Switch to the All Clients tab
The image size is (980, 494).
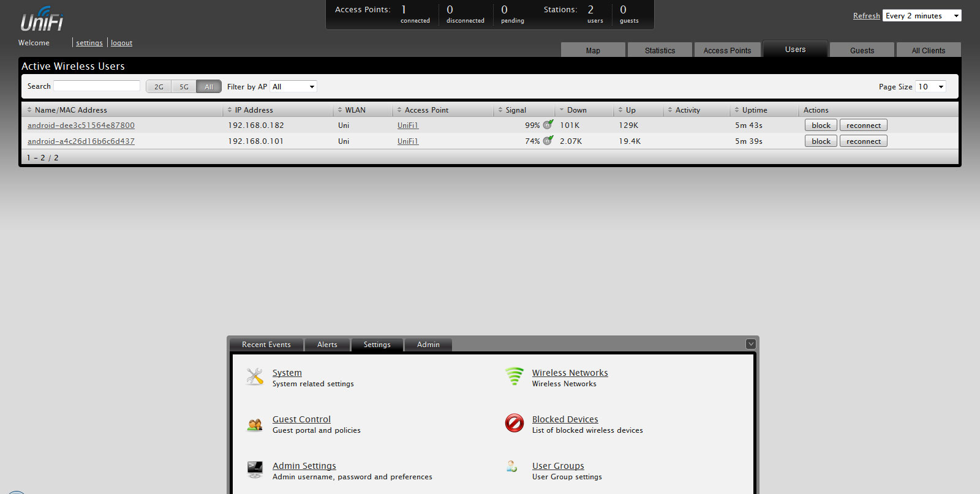[929, 50]
